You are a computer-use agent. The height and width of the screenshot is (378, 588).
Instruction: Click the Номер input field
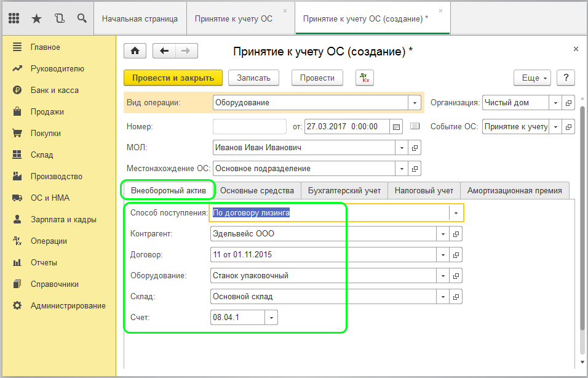[249, 127]
